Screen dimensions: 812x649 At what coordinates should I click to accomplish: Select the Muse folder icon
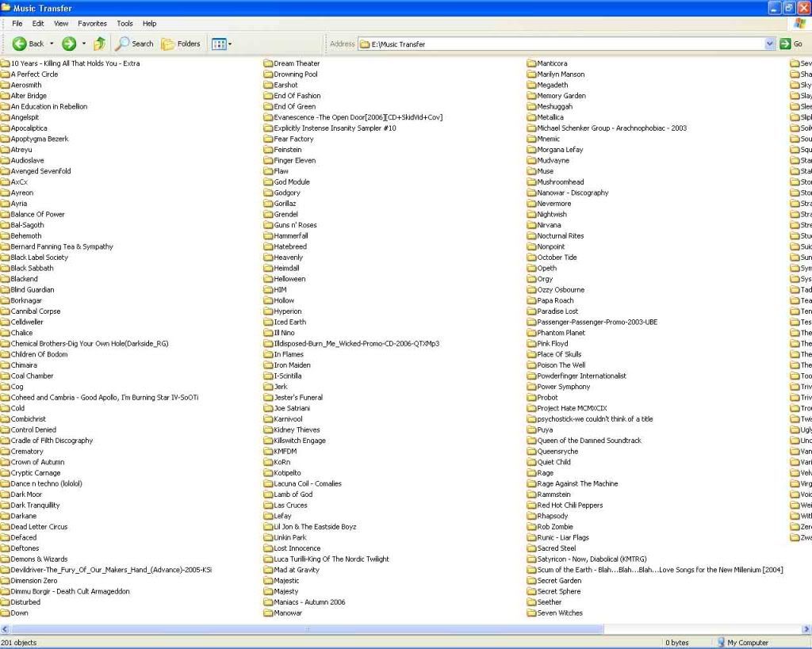531,171
